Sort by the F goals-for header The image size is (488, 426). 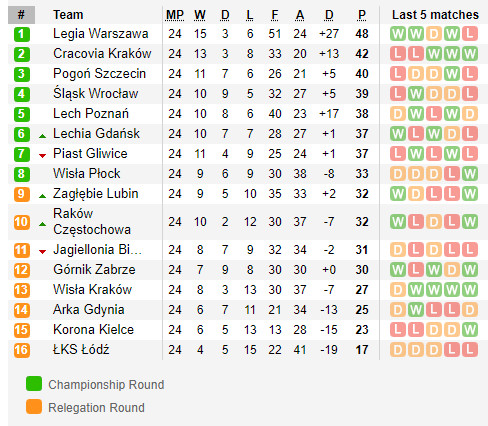pyautogui.click(x=274, y=15)
